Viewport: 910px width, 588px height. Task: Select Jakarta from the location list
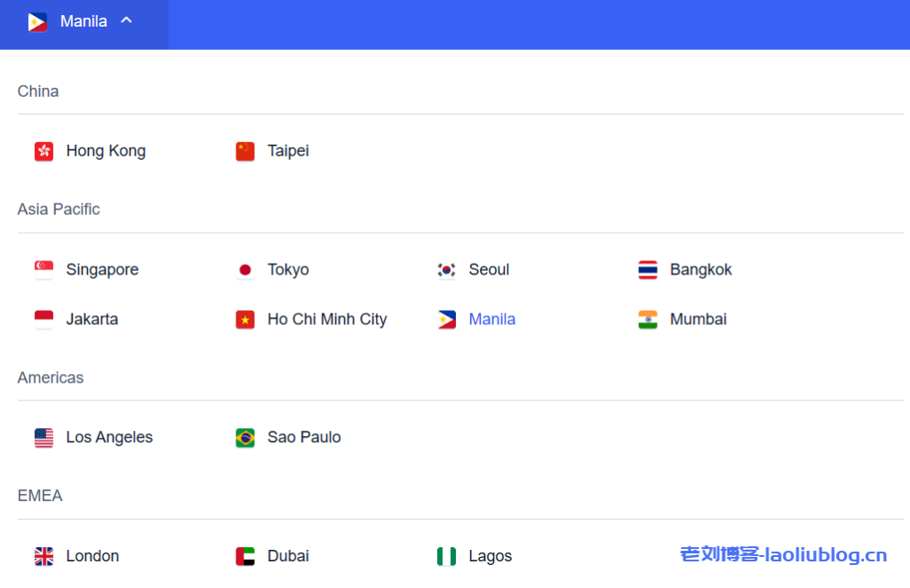tap(92, 320)
